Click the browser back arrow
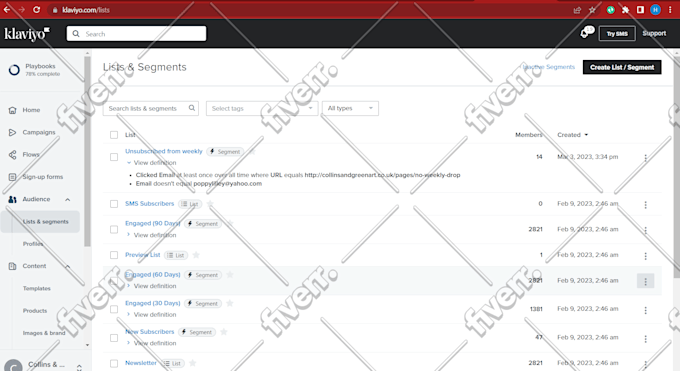Screen dimensions: 680x371 [x=7, y=9]
